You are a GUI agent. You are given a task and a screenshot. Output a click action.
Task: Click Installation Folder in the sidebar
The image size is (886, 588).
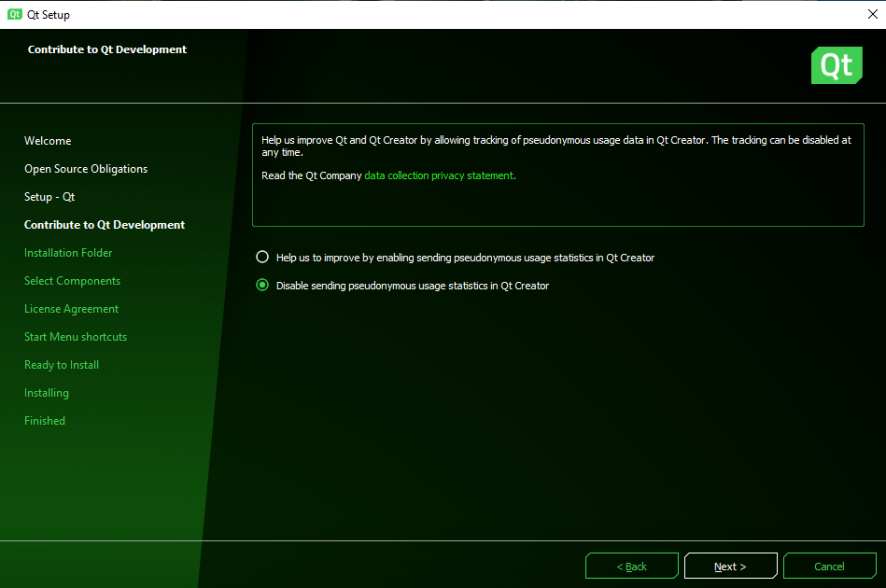click(x=68, y=253)
